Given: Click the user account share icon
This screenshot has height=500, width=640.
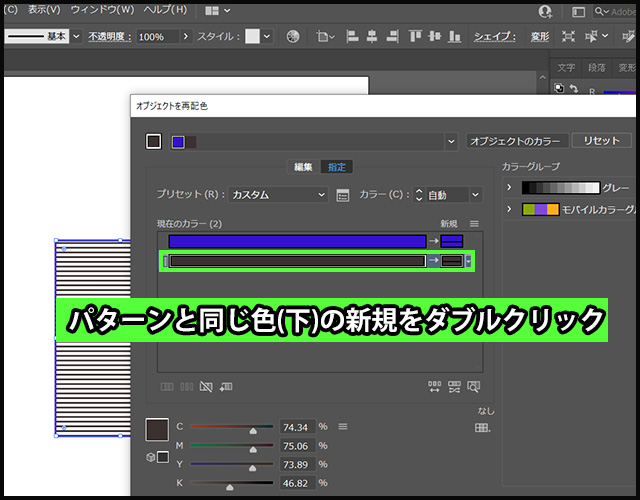Looking at the screenshot, I should tap(545, 11).
